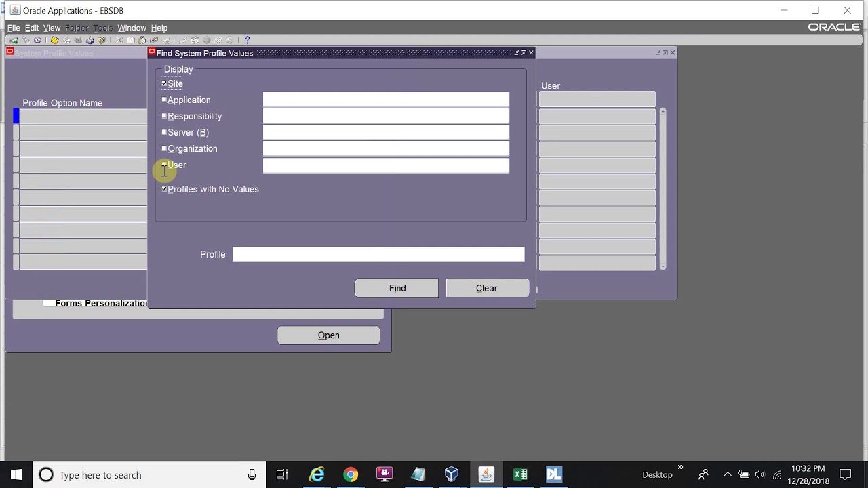
Task: Open Internet Explorer from the taskbar
Action: (x=317, y=474)
